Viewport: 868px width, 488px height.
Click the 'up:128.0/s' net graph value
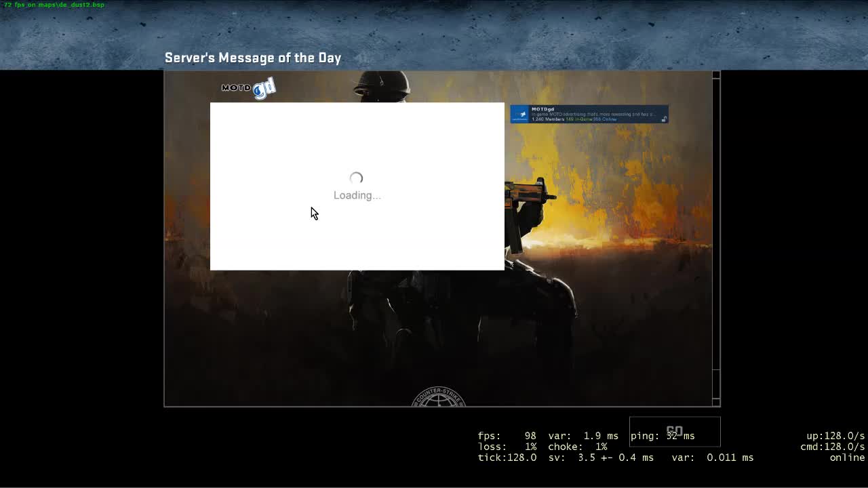tap(835, 436)
